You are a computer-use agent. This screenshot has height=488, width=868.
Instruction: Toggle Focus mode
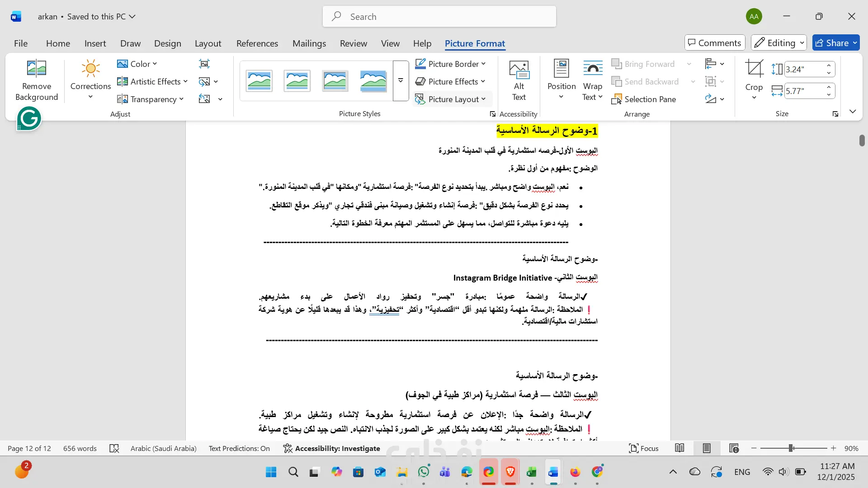pyautogui.click(x=644, y=448)
